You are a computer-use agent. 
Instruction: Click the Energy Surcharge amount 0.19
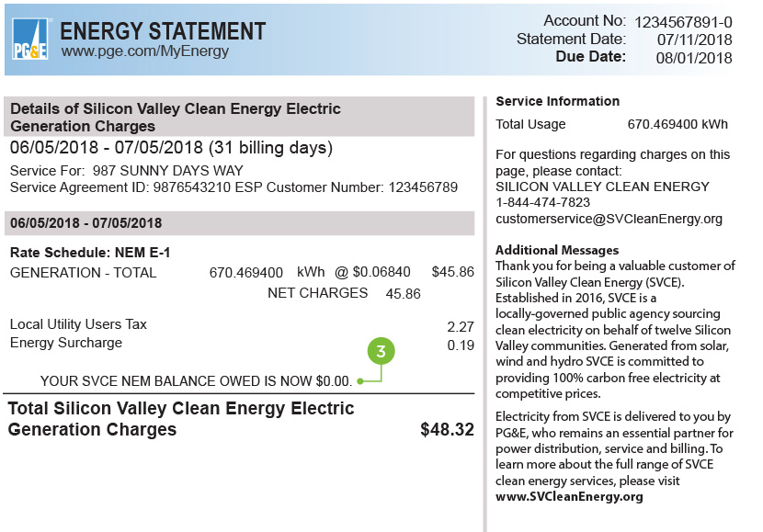coord(461,345)
